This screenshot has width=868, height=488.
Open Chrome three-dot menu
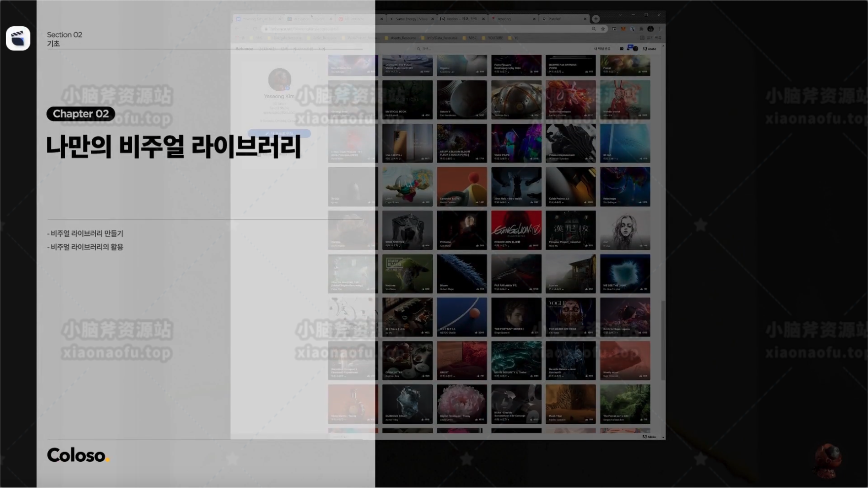click(660, 29)
